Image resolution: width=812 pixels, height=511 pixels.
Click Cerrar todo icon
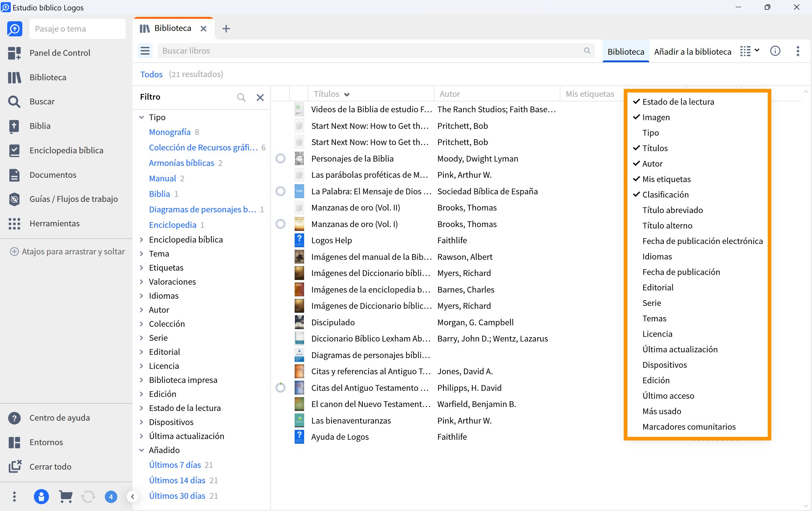(14, 467)
